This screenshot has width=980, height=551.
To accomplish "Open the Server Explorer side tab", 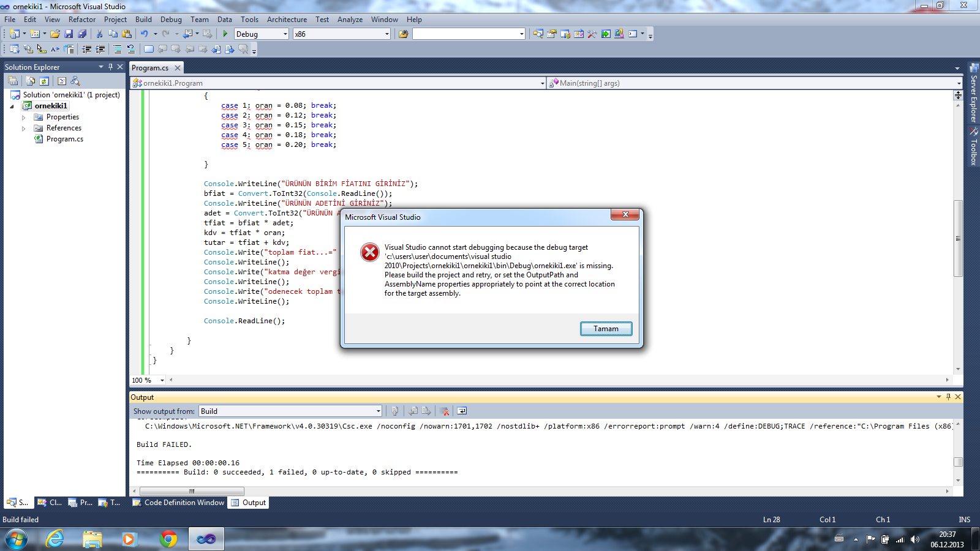I will 973,92.
